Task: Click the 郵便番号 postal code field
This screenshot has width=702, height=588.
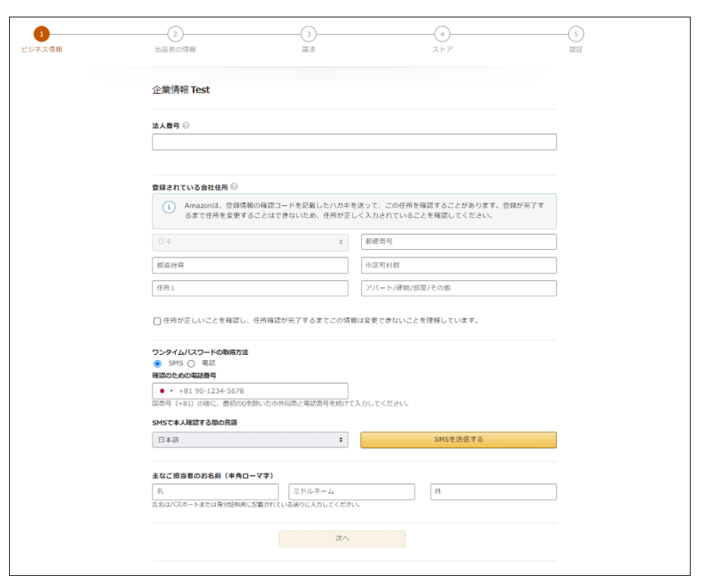Action: 458,242
